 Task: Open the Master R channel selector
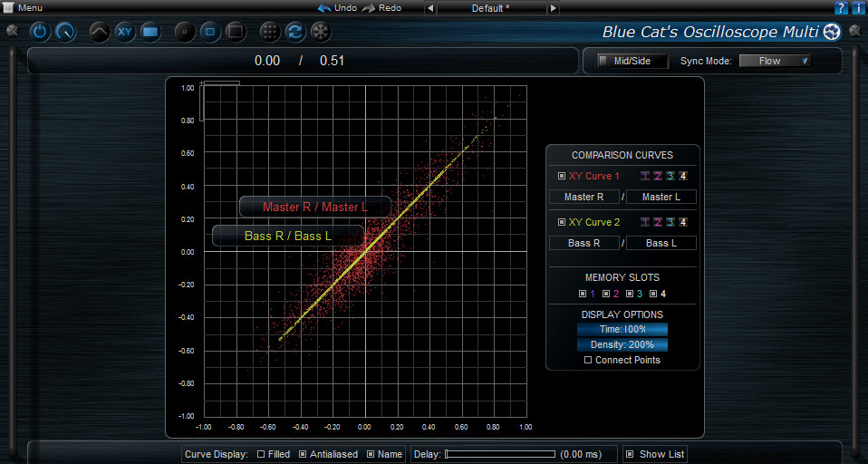(584, 197)
